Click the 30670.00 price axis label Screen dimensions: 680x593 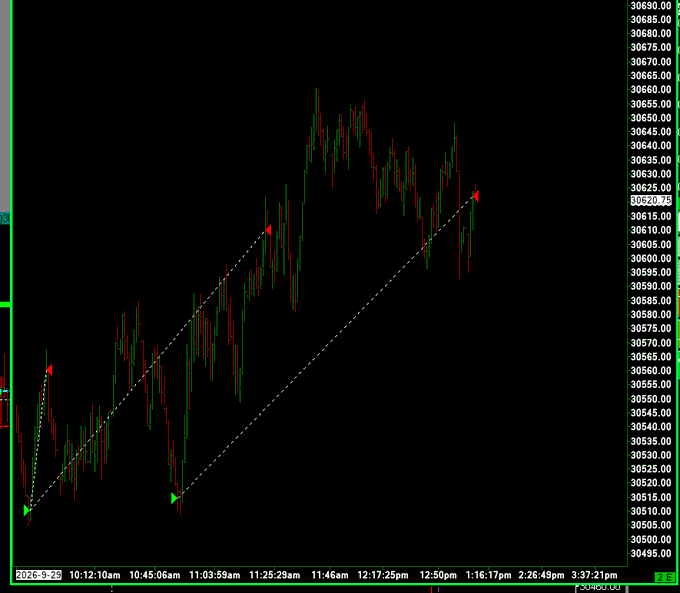coord(651,62)
